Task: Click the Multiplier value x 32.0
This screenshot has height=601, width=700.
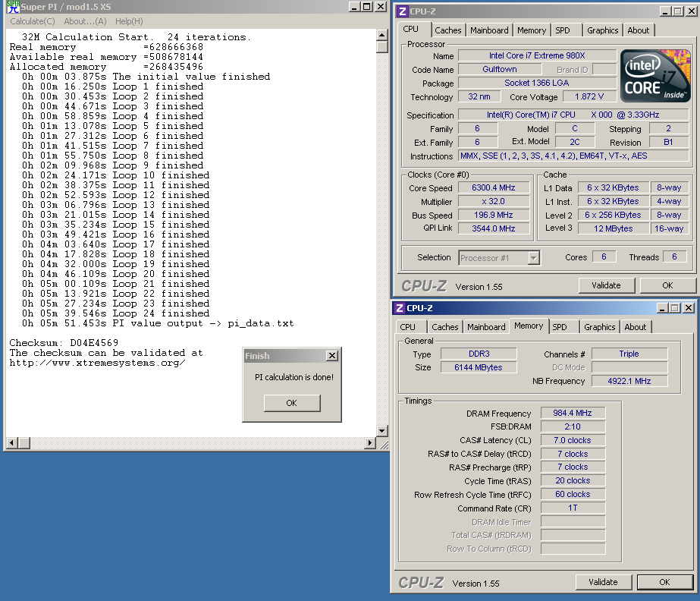Action: click(494, 202)
